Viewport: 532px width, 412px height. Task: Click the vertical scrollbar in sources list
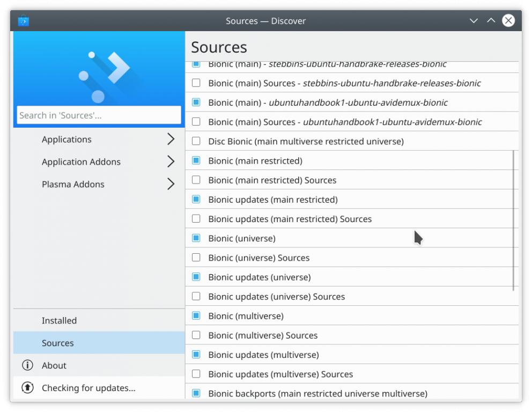514,220
